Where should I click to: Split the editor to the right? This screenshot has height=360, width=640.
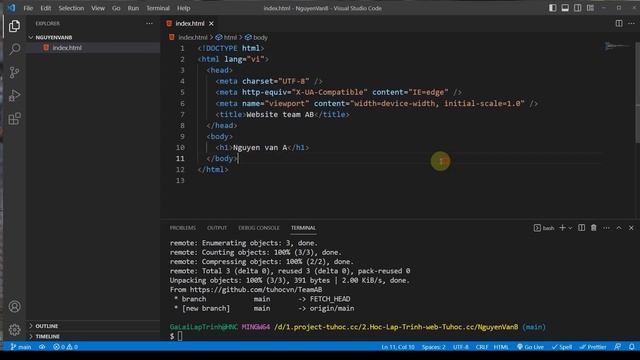coord(619,24)
